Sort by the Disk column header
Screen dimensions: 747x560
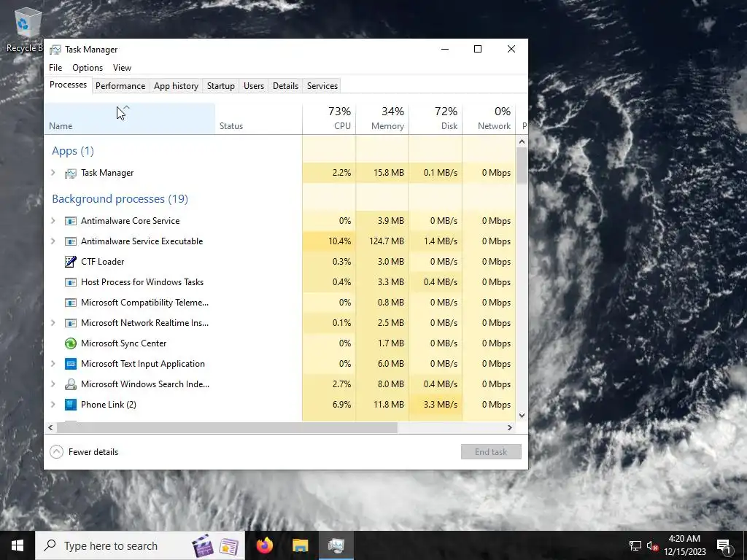[x=436, y=119]
